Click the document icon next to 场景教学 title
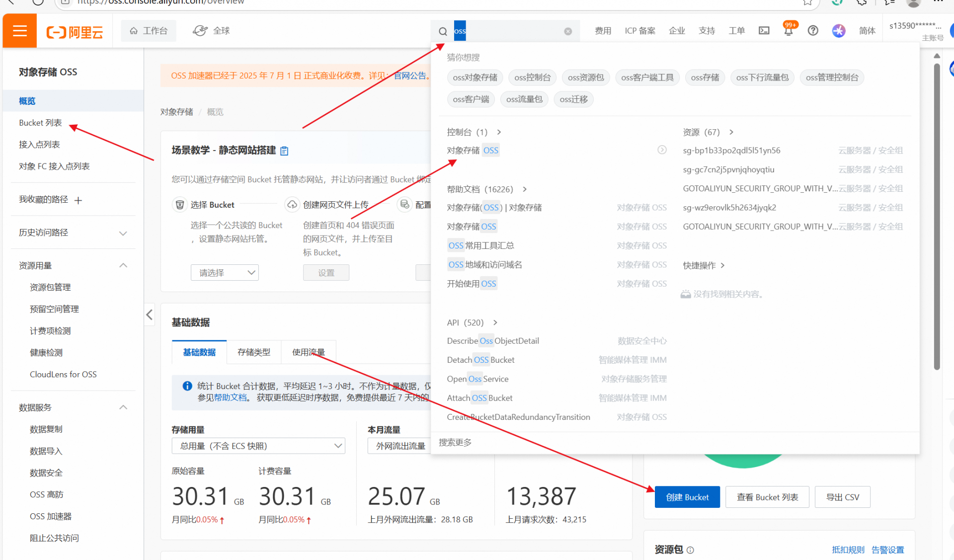Image resolution: width=954 pixels, height=560 pixels. [284, 151]
